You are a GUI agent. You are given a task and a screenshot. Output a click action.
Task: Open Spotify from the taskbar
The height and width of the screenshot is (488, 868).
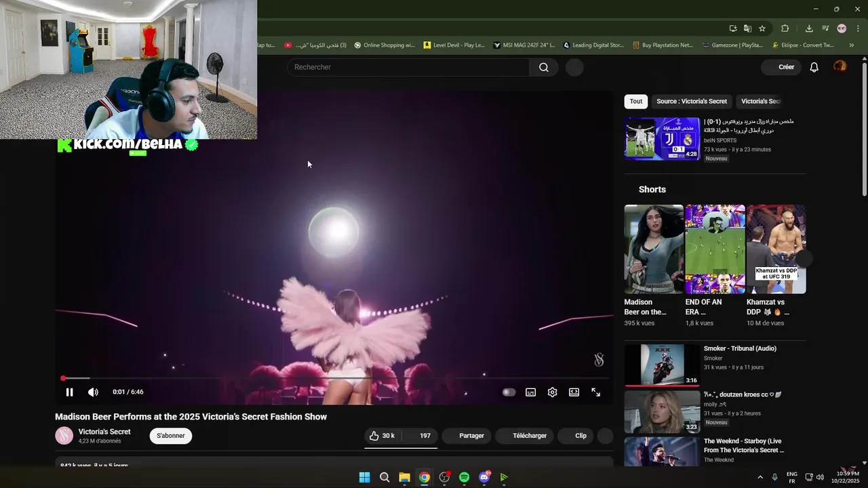click(464, 477)
